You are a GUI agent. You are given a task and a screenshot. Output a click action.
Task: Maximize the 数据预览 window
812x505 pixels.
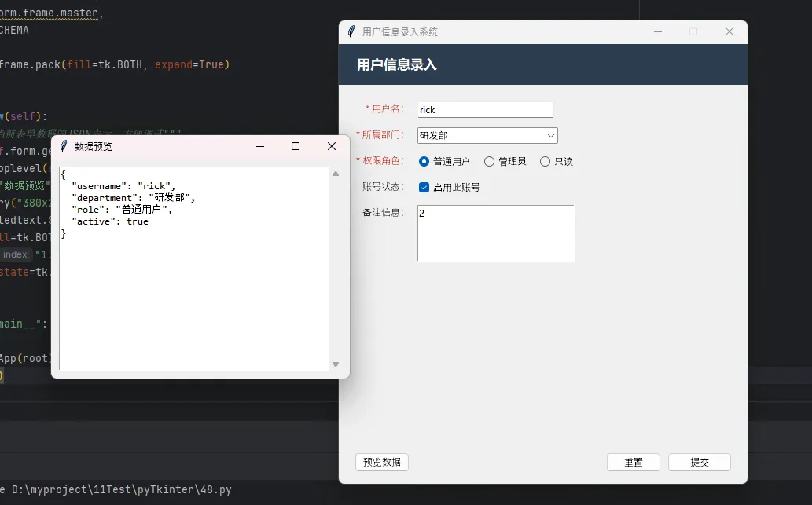click(296, 146)
